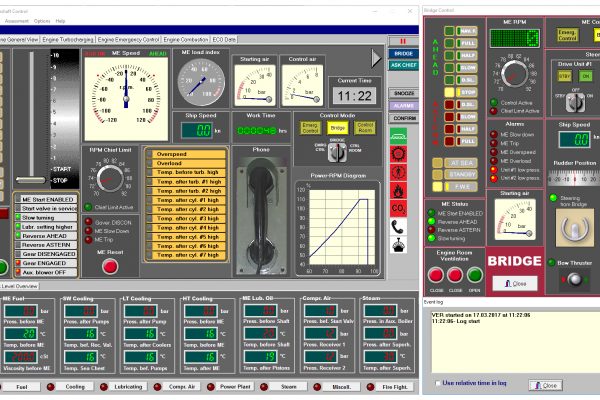Click the ME RPM limit dial on Bridge
This screenshot has width=600, height=400.
point(515,74)
